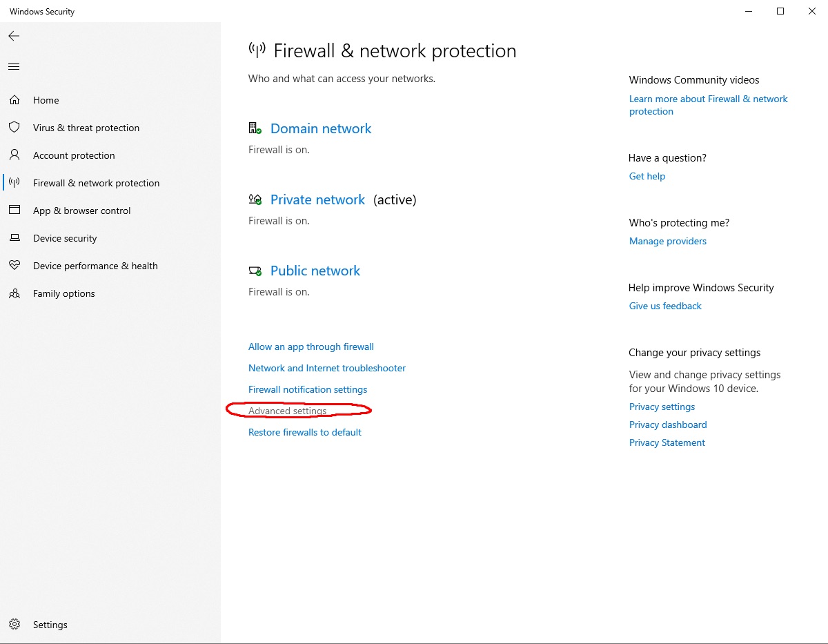Click the page header firewall antenna icon
Image resolution: width=828 pixels, height=644 pixels.
(257, 50)
